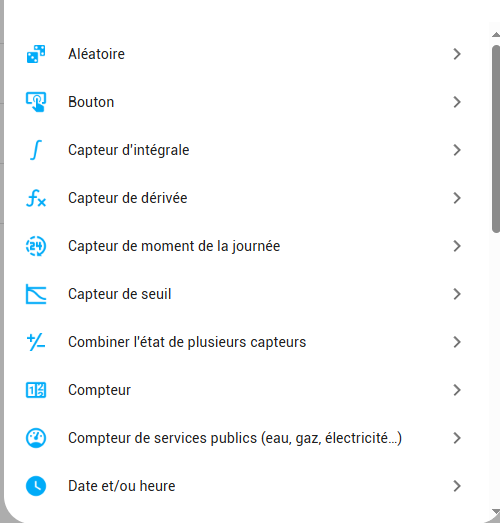Click the Bouton touch-screen icon
Image resolution: width=500 pixels, height=523 pixels.
click(x=36, y=102)
